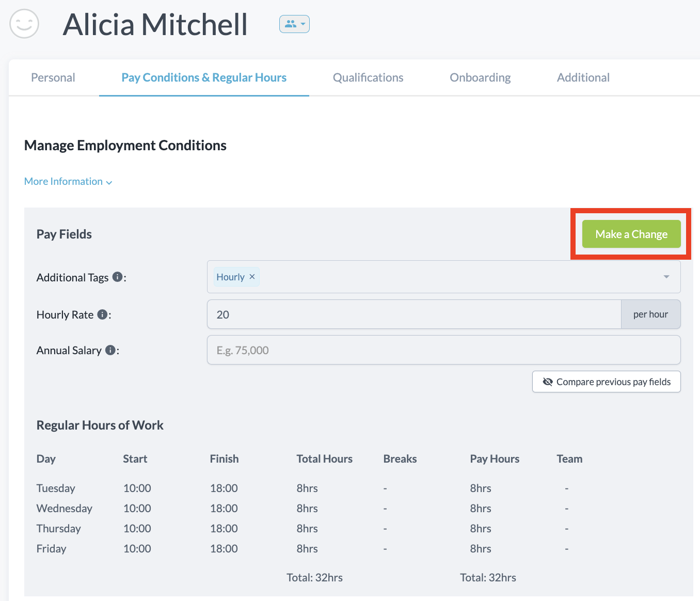Select the Additional tab
700x601 pixels.
583,77
